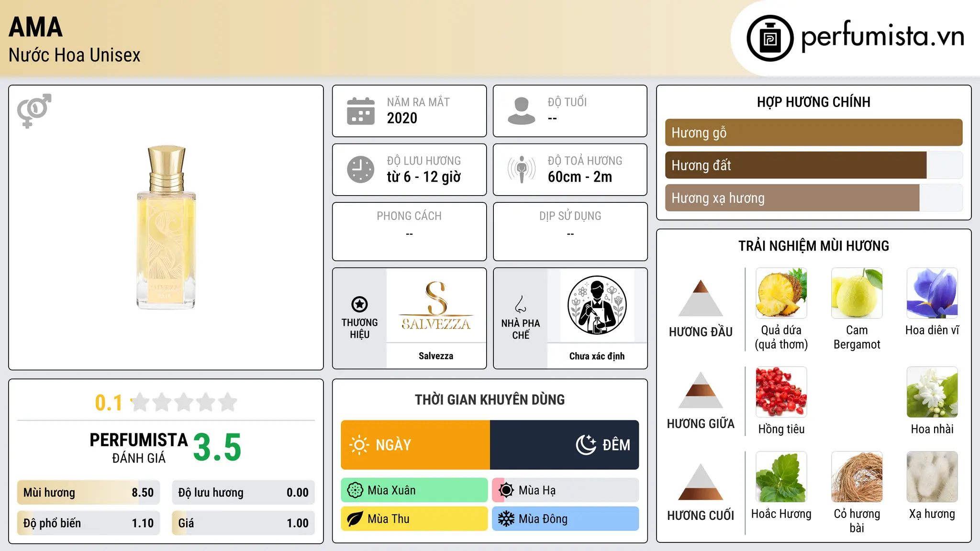Viewport: 980px width, 551px height.
Task: Click the Hương đầu pyramid icon
Action: [701, 298]
